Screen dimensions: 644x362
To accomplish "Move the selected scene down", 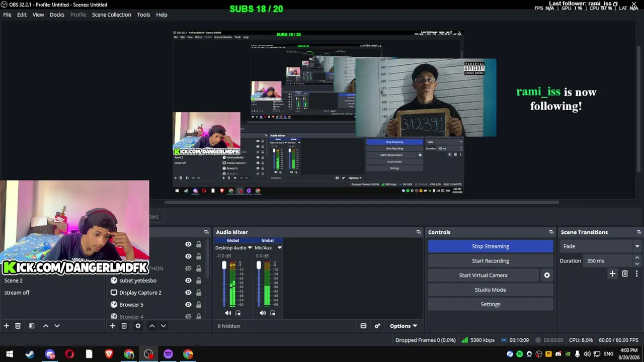I will [x=57, y=326].
